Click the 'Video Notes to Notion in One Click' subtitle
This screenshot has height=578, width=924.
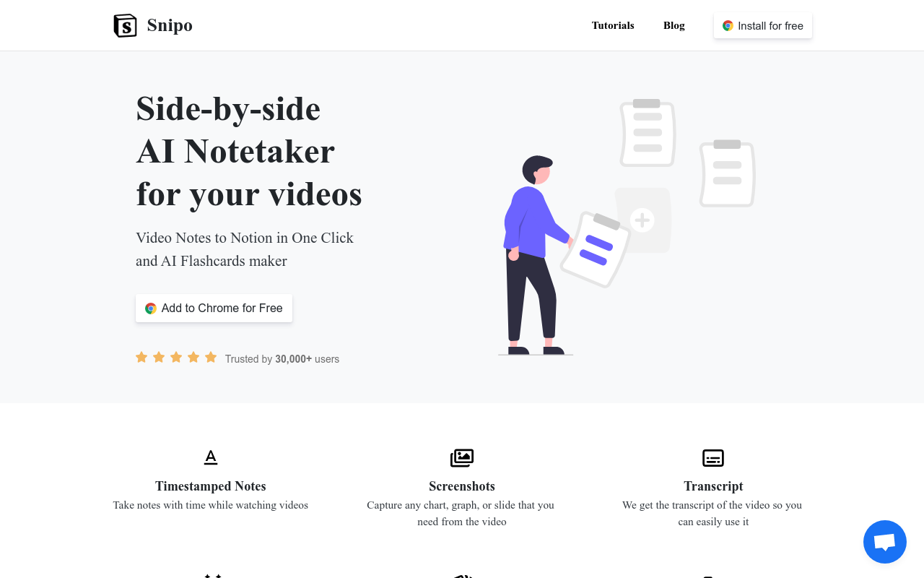(x=245, y=249)
